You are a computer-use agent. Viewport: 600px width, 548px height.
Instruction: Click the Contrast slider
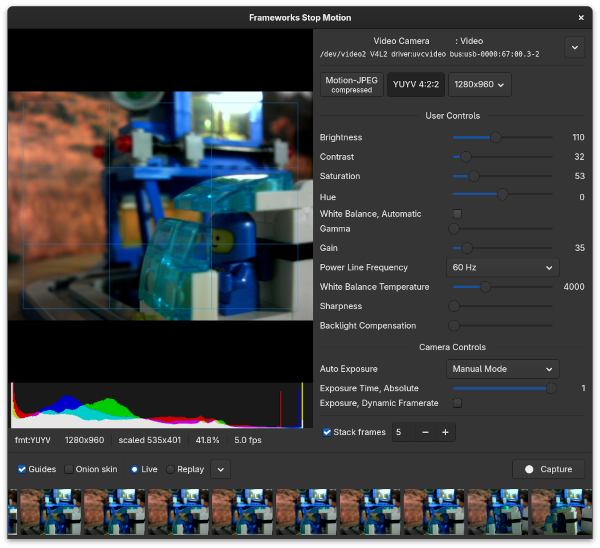tap(502, 157)
